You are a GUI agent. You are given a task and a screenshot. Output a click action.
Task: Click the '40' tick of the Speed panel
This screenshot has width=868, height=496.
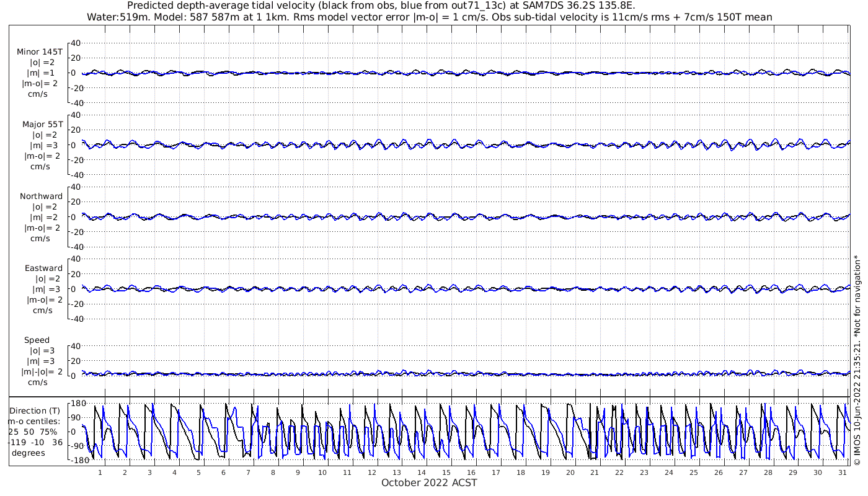pos(76,346)
